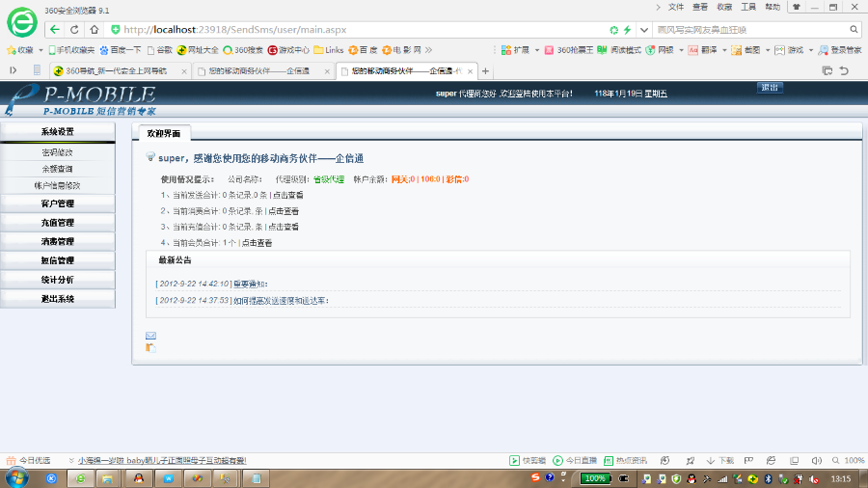This screenshot has width=868, height=488.
Task: Toggle the mute speaker icon in status bar
Action: point(817,460)
